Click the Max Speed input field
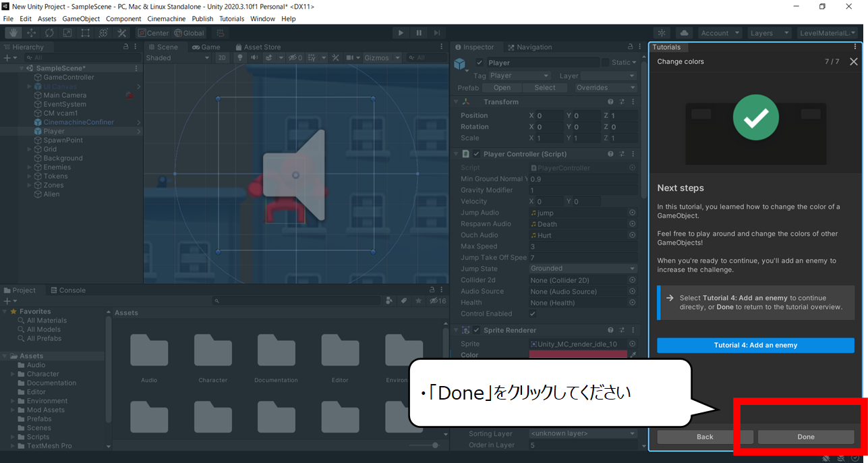Image resolution: width=868 pixels, height=463 pixels. coord(583,246)
